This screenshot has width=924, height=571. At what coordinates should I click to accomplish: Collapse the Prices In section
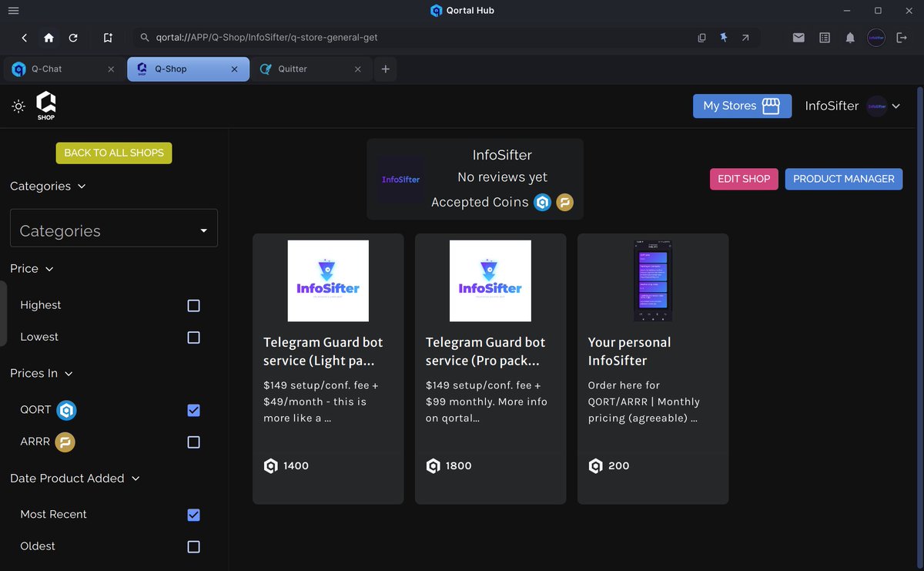tap(42, 374)
